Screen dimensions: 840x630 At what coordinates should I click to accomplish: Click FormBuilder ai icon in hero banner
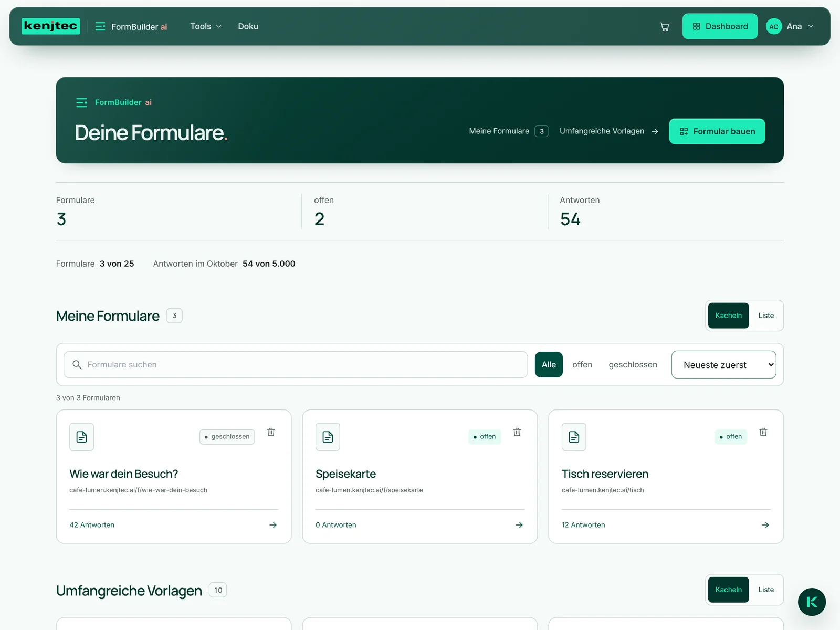81,102
